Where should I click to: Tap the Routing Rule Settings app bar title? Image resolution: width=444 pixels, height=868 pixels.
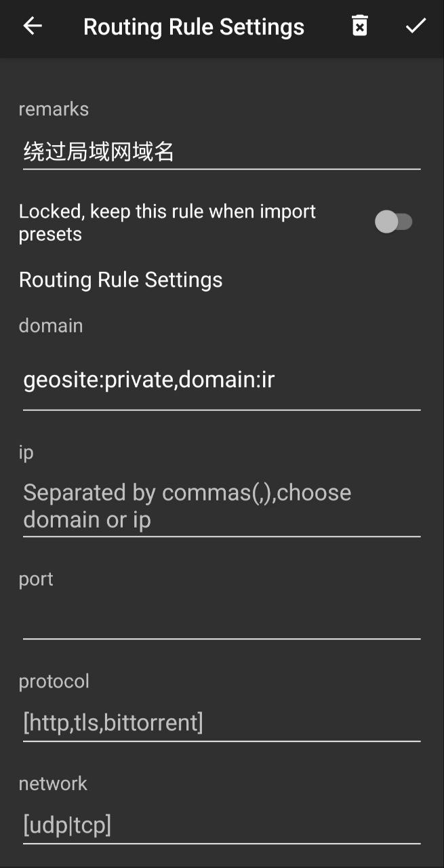click(194, 27)
